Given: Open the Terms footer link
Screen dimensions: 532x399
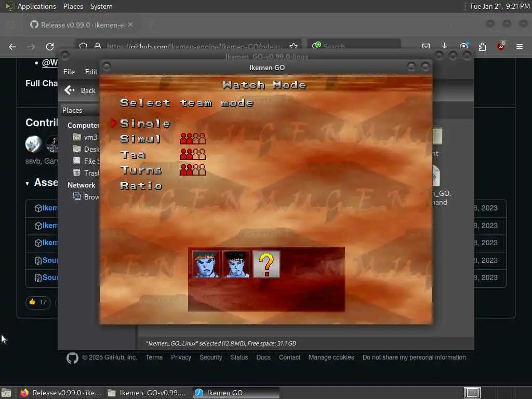Looking at the screenshot, I should click(x=154, y=357).
